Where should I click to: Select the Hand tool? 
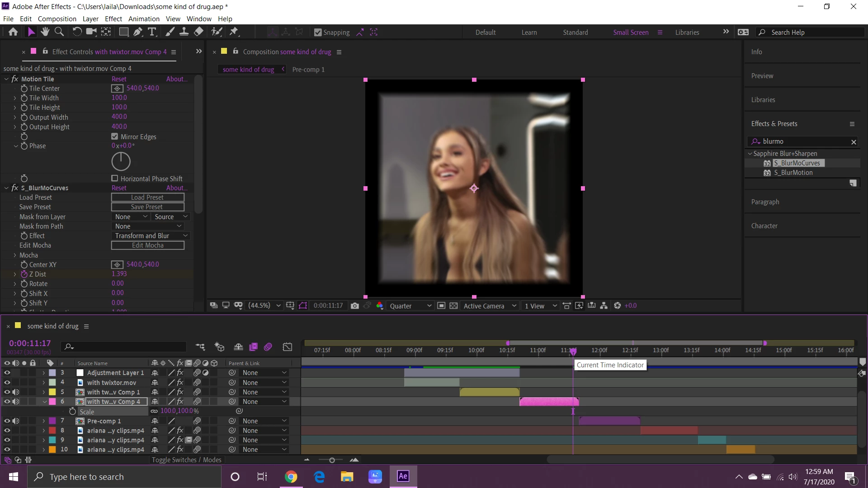tap(45, 32)
